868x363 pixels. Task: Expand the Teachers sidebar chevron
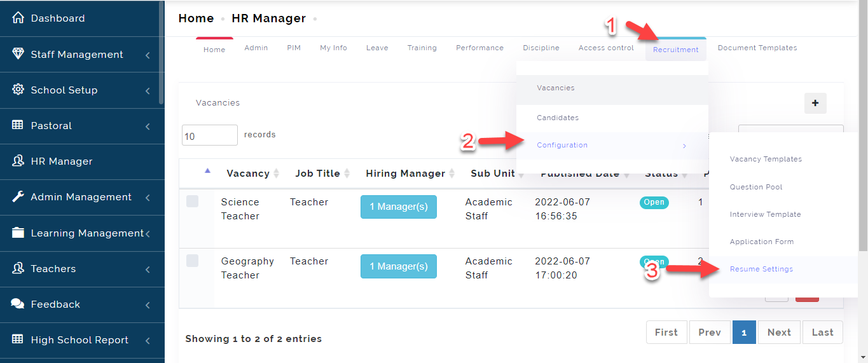point(148,270)
